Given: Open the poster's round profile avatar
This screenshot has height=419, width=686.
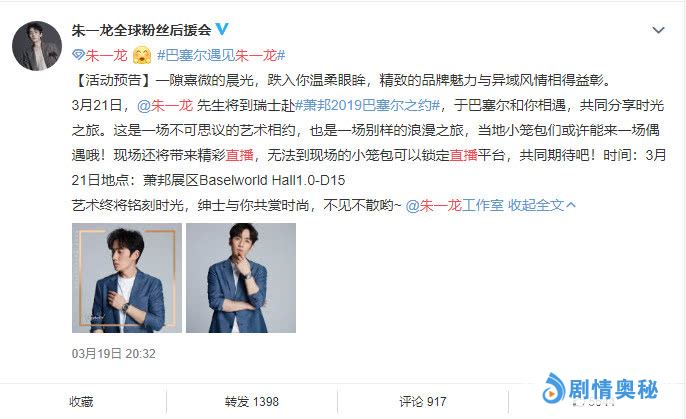Looking at the screenshot, I should click(37, 46).
